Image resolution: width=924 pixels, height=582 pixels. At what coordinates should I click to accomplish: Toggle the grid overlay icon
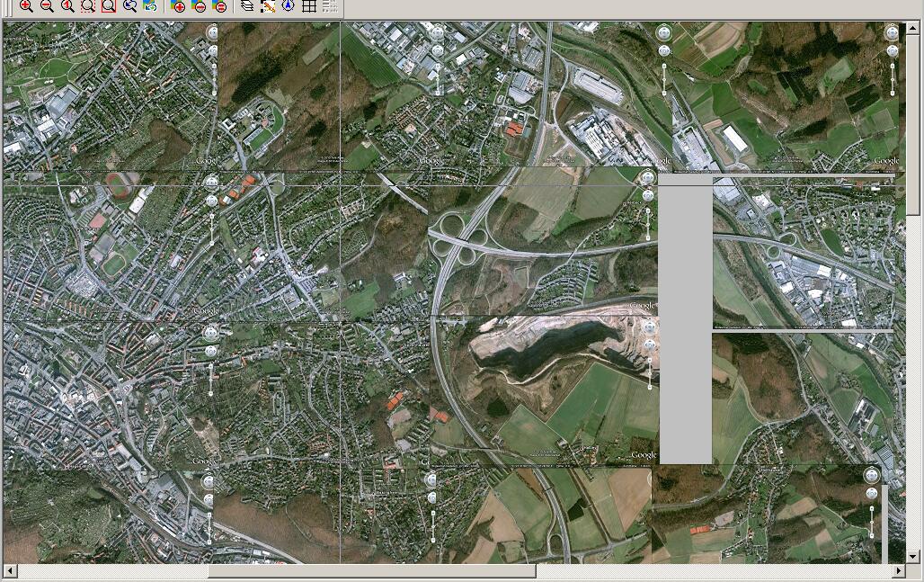click(x=309, y=6)
